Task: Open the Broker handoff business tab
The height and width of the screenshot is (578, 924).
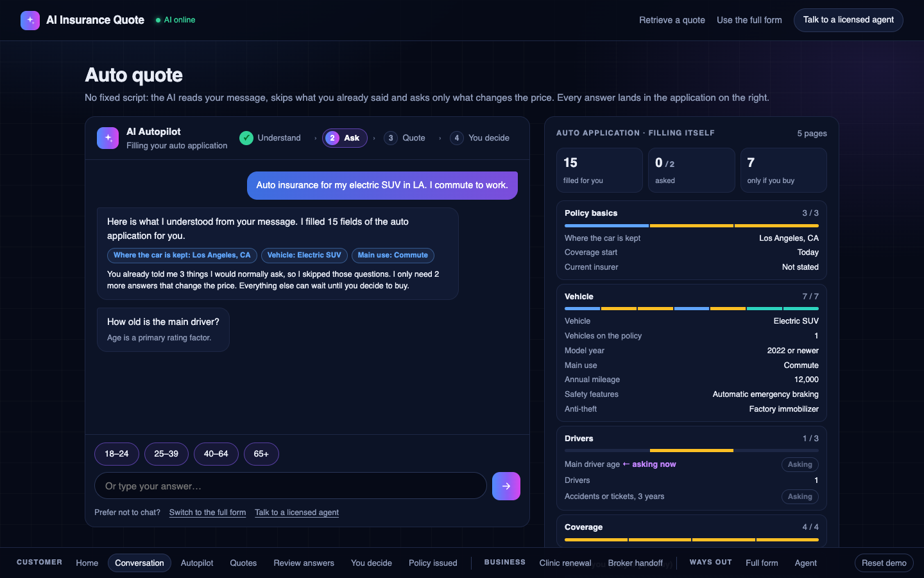Action: pyautogui.click(x=635, y=563)
